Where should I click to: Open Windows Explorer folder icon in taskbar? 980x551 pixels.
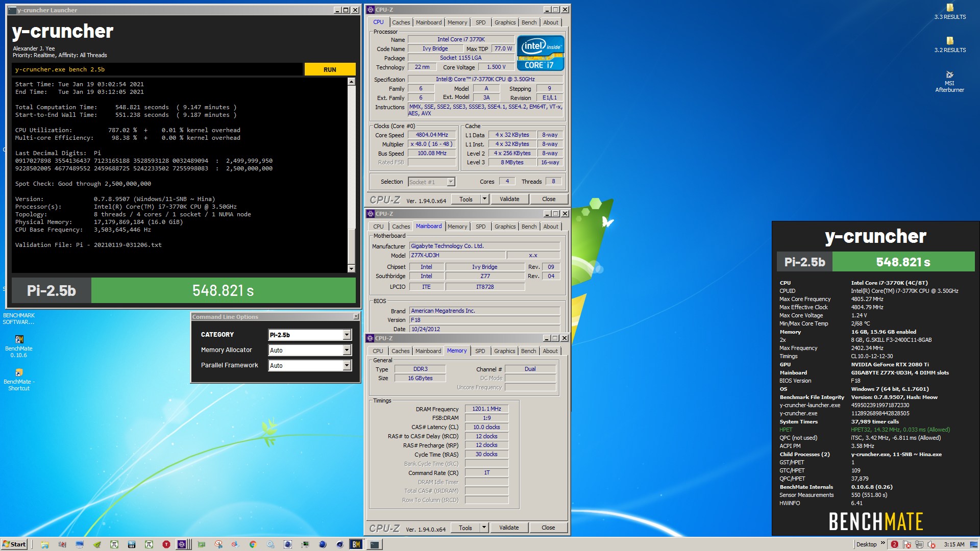pos(45,544)
